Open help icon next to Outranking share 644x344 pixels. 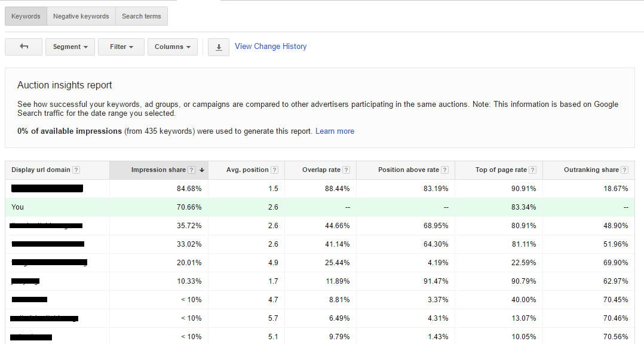point(625,170)
